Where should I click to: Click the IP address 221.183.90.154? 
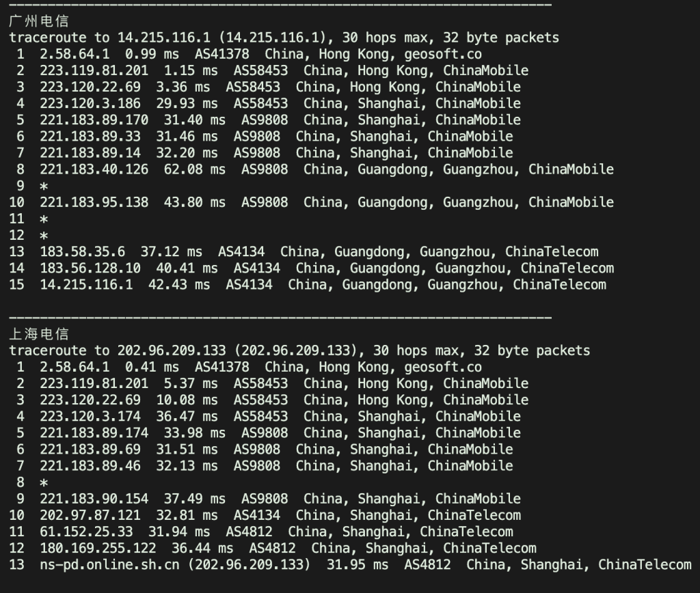pyautogui.click(x=94, y=499)
